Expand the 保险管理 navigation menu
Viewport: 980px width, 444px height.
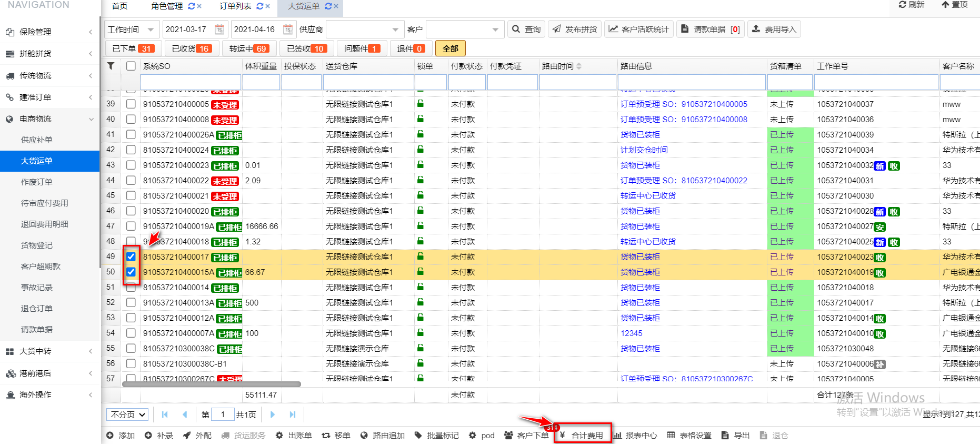pos(49,32)
